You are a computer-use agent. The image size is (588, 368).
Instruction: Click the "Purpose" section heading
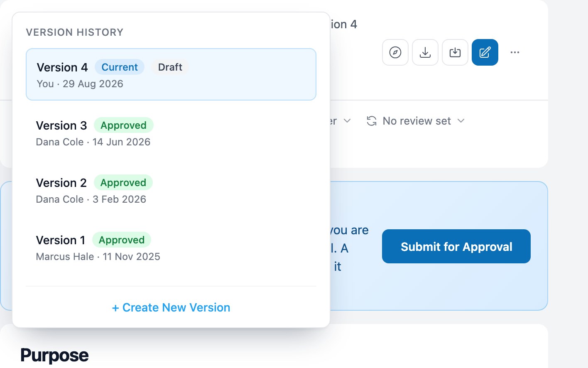[x=54, y=356]
